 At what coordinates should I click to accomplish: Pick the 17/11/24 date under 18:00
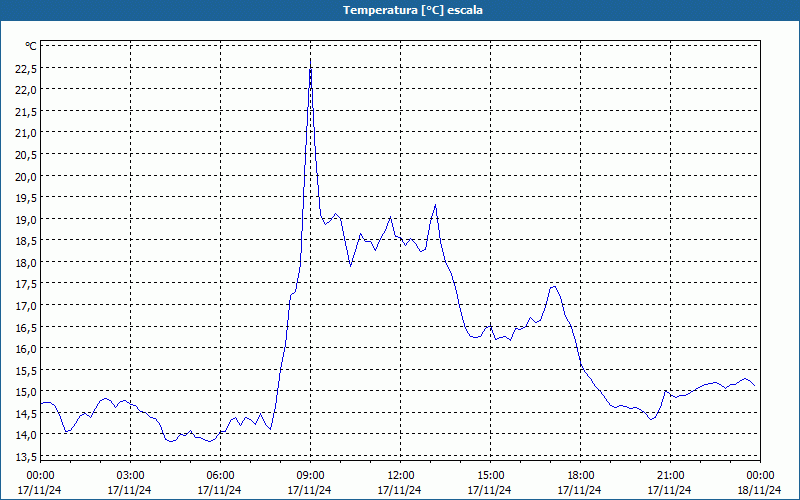point(580,490)
